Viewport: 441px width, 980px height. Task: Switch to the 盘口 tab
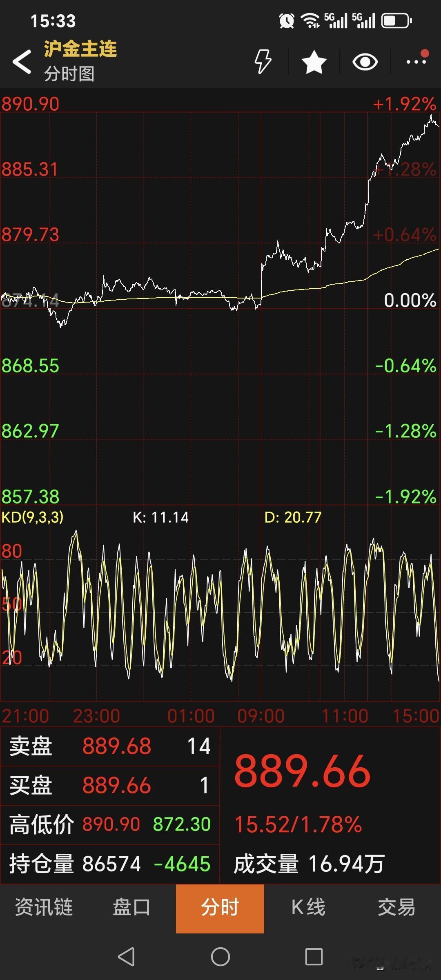[131, 907]
